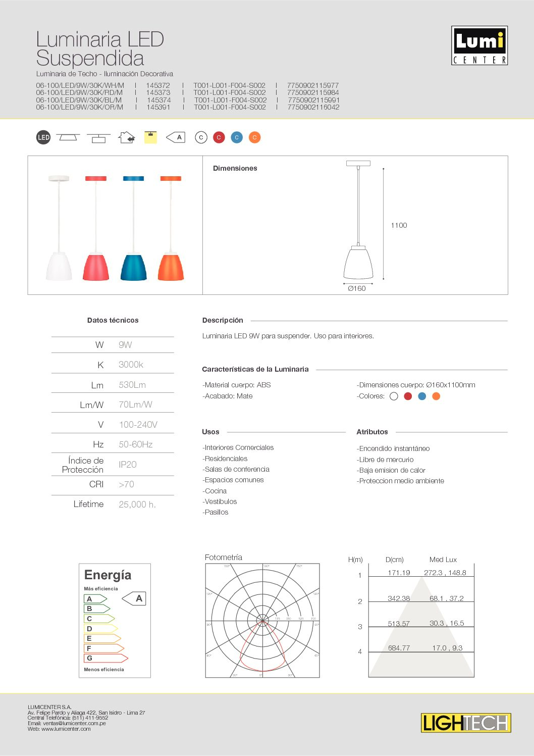Select the white pendant lamp photo
The height and width of the screenshot is (756, 534).
click(x=59, y=228)
